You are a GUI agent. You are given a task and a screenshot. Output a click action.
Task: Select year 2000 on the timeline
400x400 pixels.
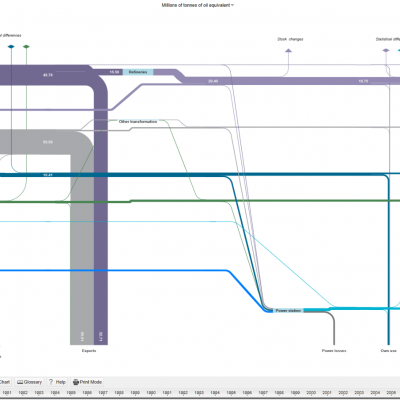coord(311,393)
